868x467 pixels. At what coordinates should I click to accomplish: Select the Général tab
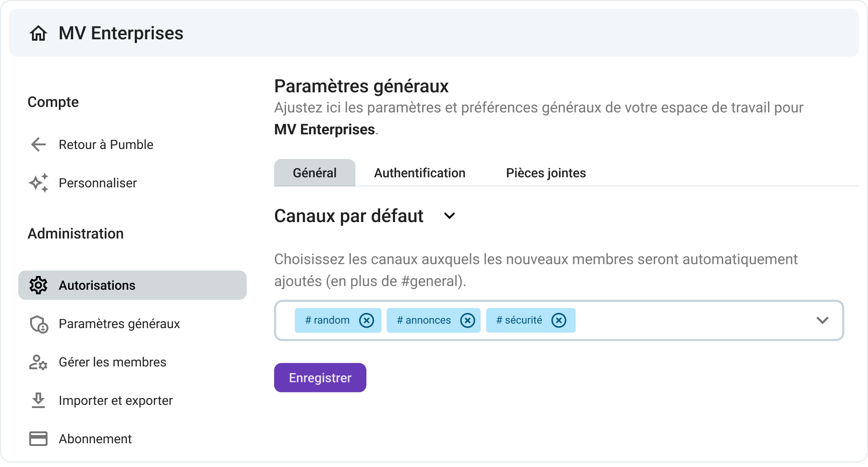(314, 173)
